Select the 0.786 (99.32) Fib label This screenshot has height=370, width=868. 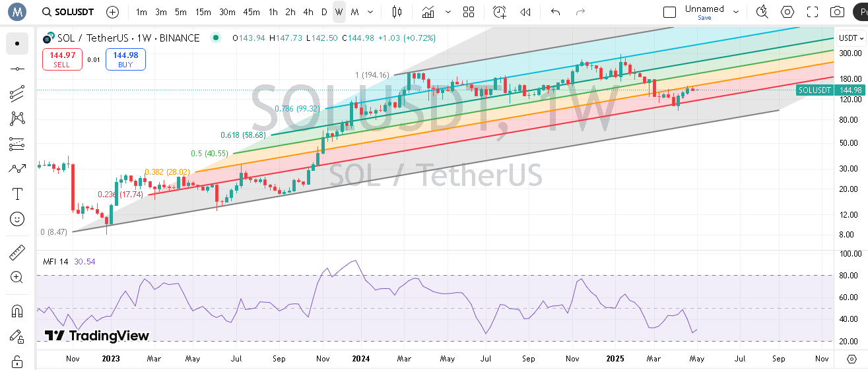tap(298, 109)
